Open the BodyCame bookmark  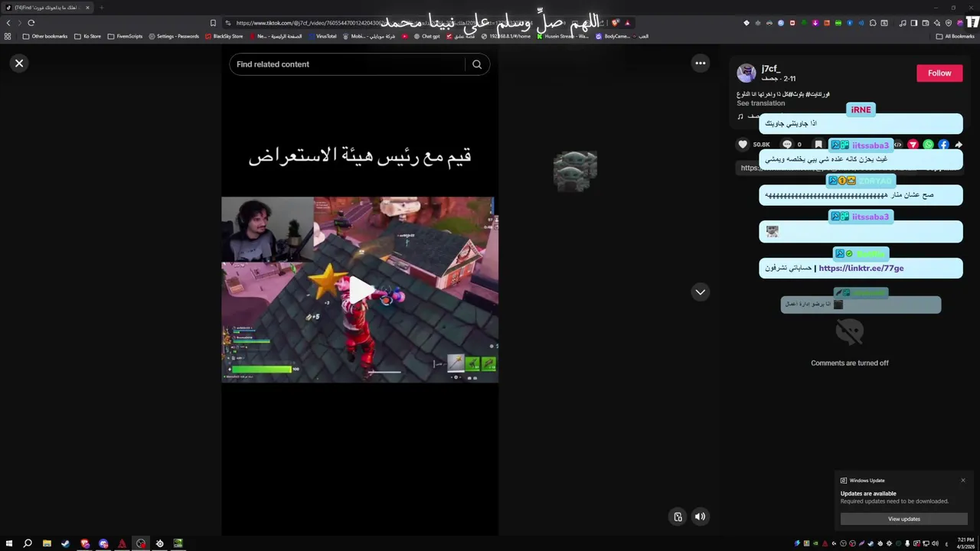[612, 36]
